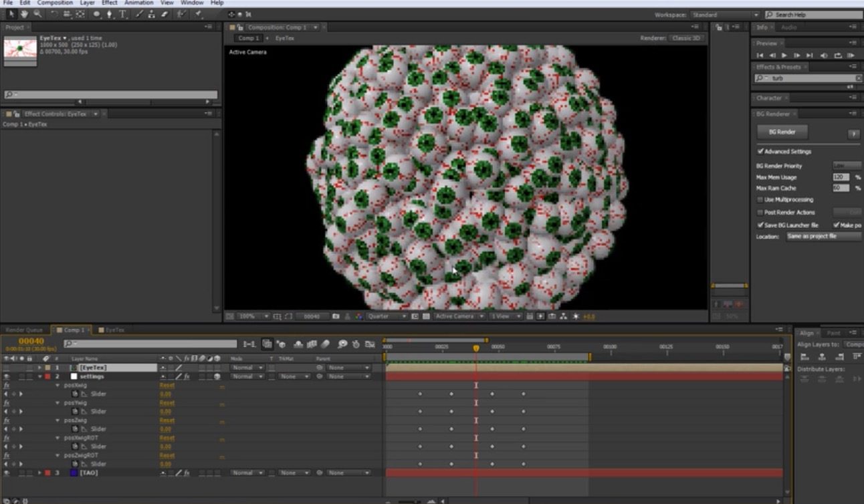
Task: Click the Draft 3D icon in timeline
Action: point(281,344)
